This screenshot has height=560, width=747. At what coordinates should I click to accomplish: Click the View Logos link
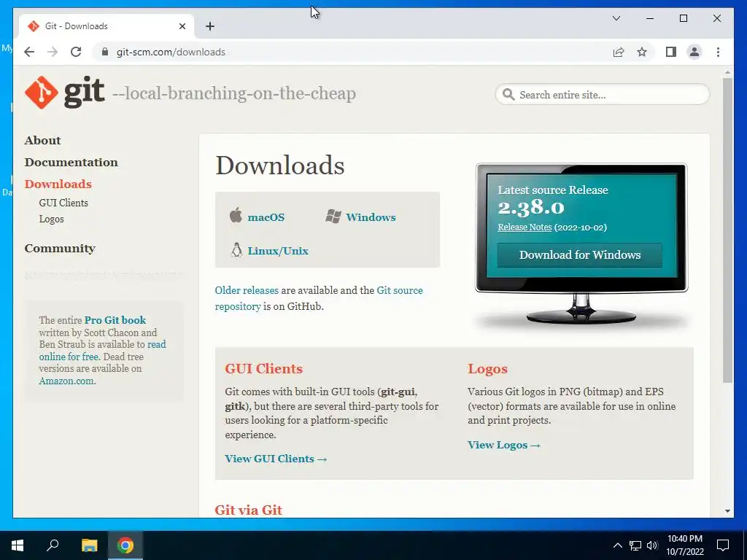(x=504, y=445)
